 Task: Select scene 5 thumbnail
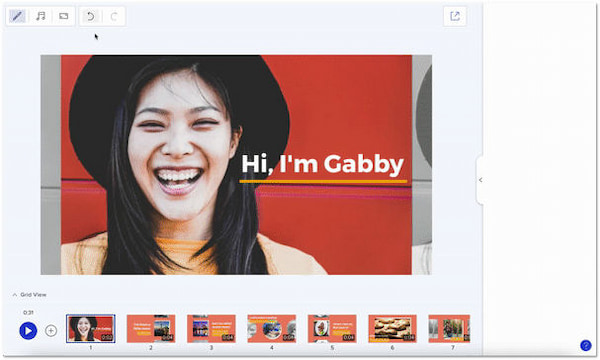pos(332,328)
